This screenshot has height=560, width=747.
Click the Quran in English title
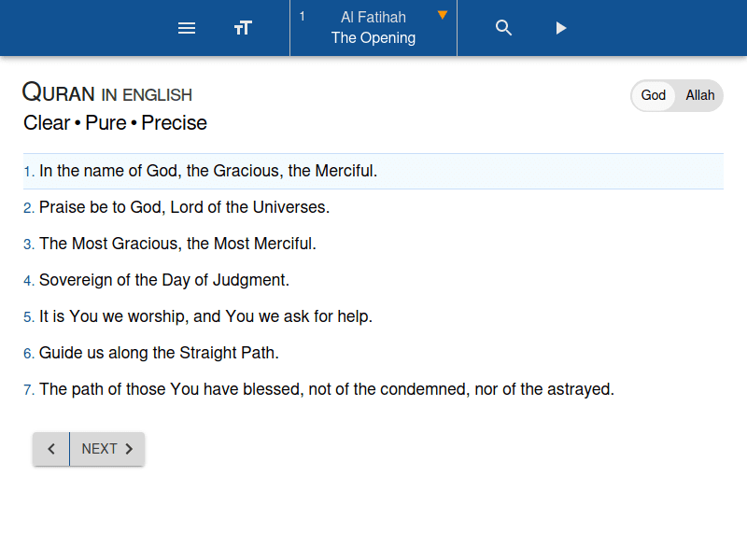point(107,93)
